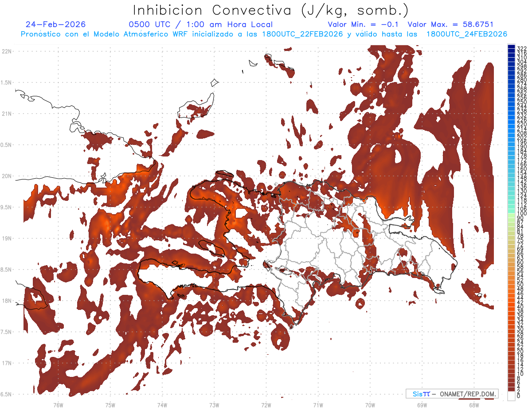Click the "73W" longitude label
The width and height of the screenshot is (532, 411).
pyautogui.click(x=214, y=405)
